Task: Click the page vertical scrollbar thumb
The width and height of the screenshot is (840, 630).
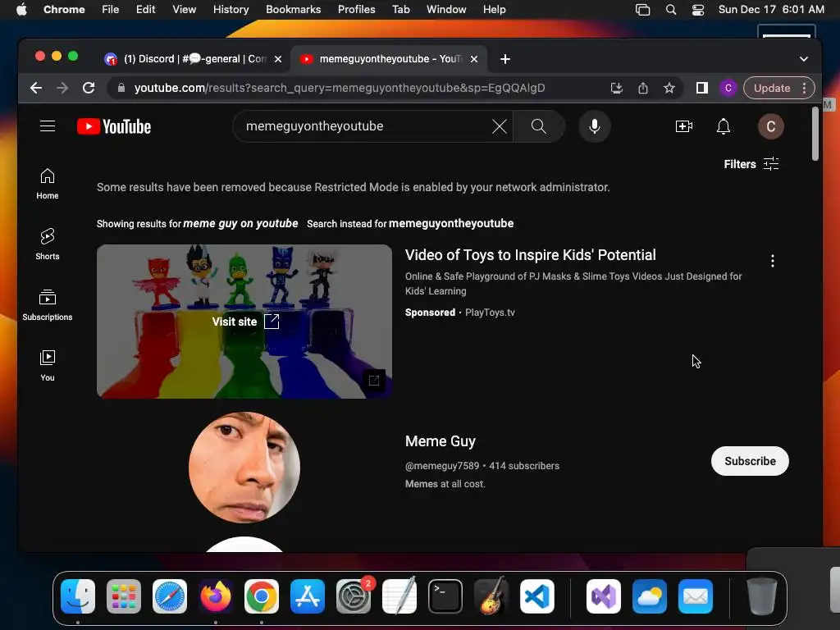Action: pyautogui.click(x=815, y=134)
